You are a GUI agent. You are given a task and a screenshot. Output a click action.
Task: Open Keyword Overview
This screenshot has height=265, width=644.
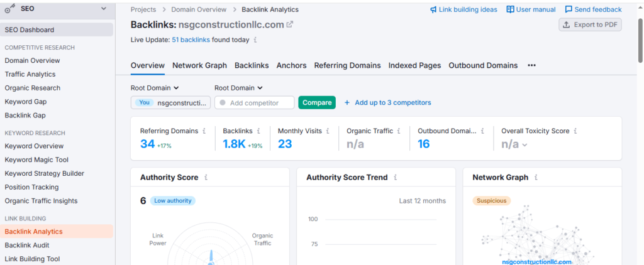(x=34, y=146)
